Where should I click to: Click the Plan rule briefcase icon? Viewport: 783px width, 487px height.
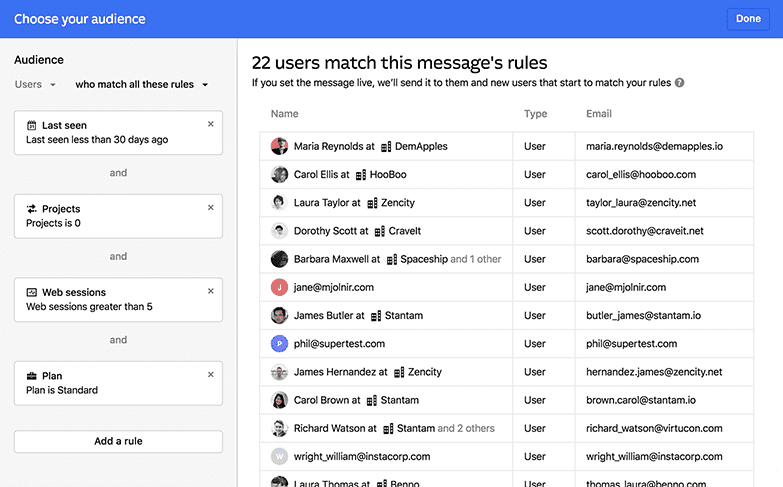click(x=32, y=376)
